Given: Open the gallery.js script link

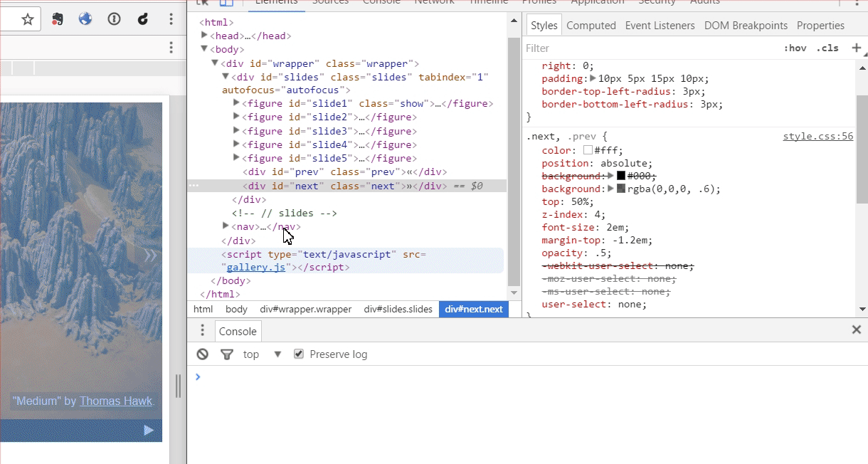Looking at the screenshot, I should [x=255, y=268].
